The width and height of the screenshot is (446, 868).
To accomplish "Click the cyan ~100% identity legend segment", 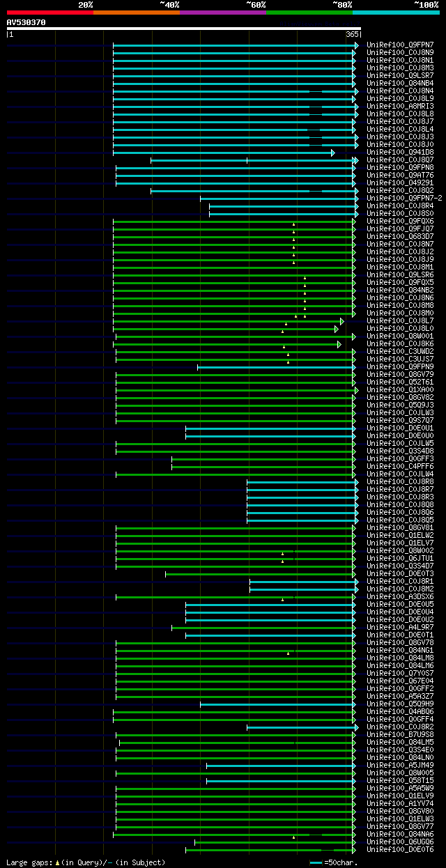I will pyautogui.click(x=396, y=13).
